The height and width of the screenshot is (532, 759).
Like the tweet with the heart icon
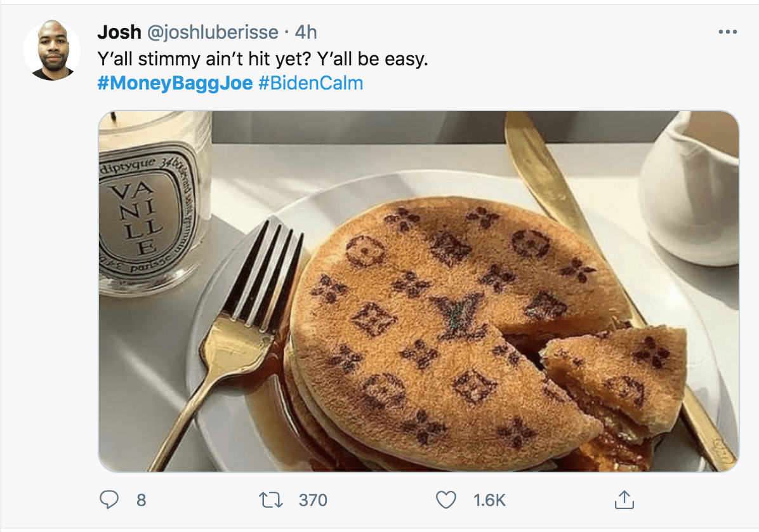[446, 500]
